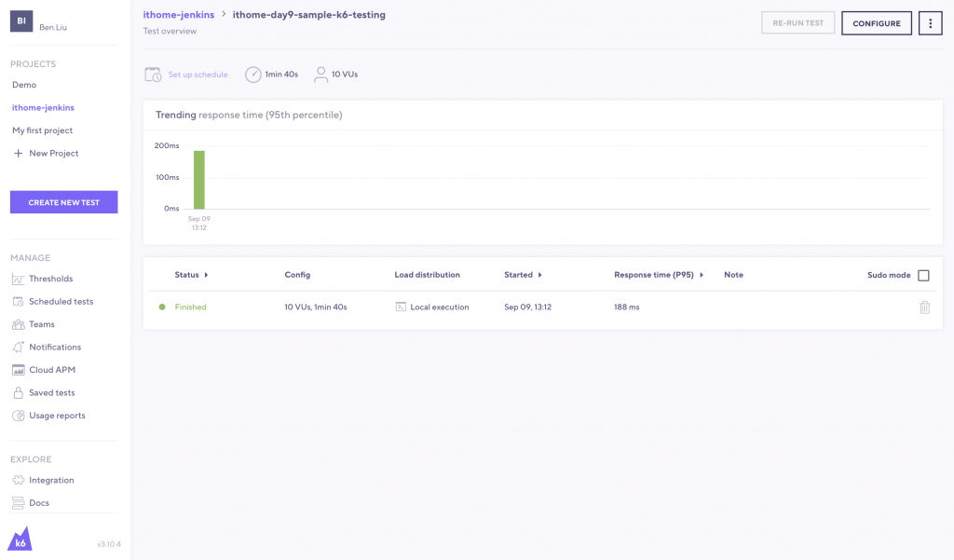Click the 1min 40s duration text
This screenshot has height=560, width=954.
click(281, 75)
